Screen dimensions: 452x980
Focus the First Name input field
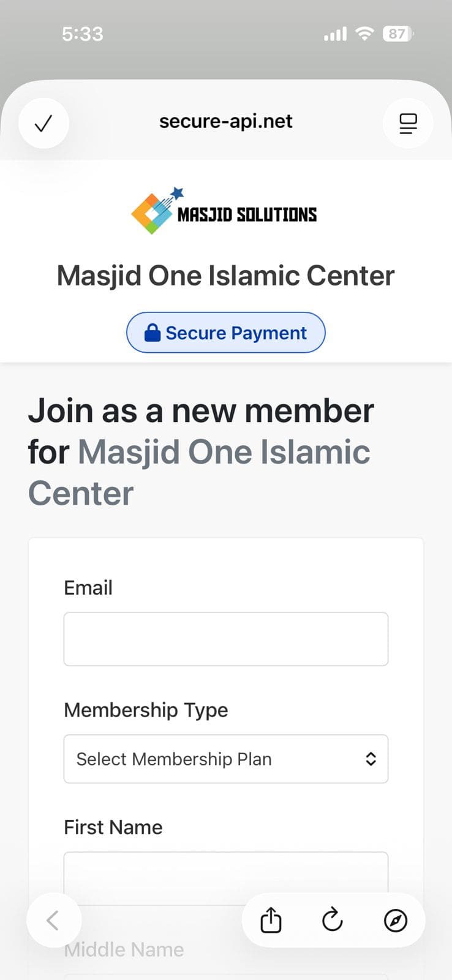225,873
